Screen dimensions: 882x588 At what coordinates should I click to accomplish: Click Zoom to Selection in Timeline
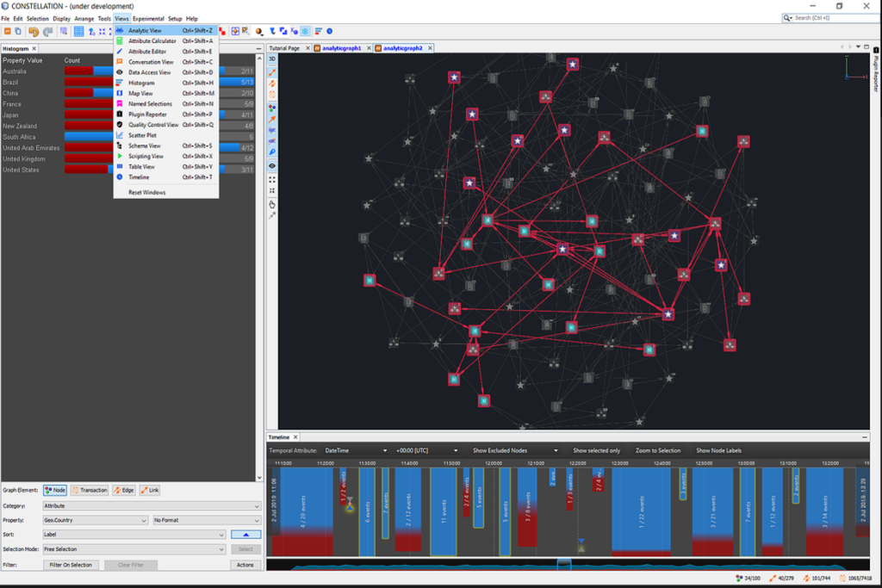click(x=657, y=450)
